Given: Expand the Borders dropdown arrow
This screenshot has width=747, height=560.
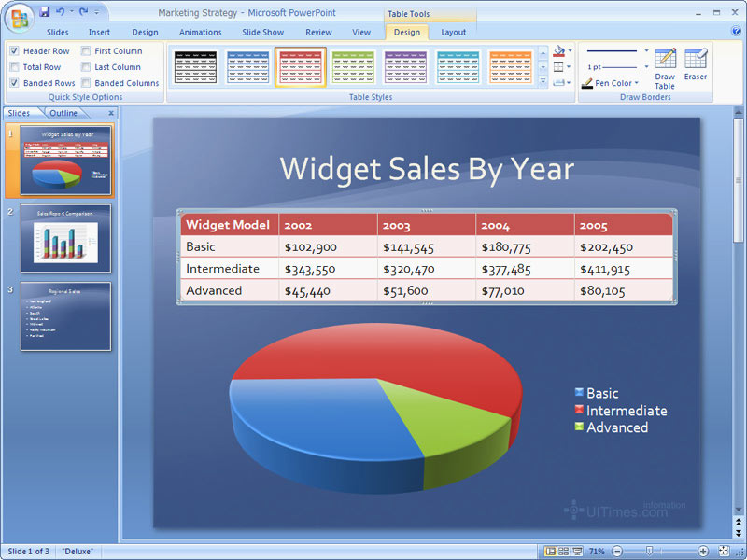Looking at the screenshot, I should tap(570, 67).
